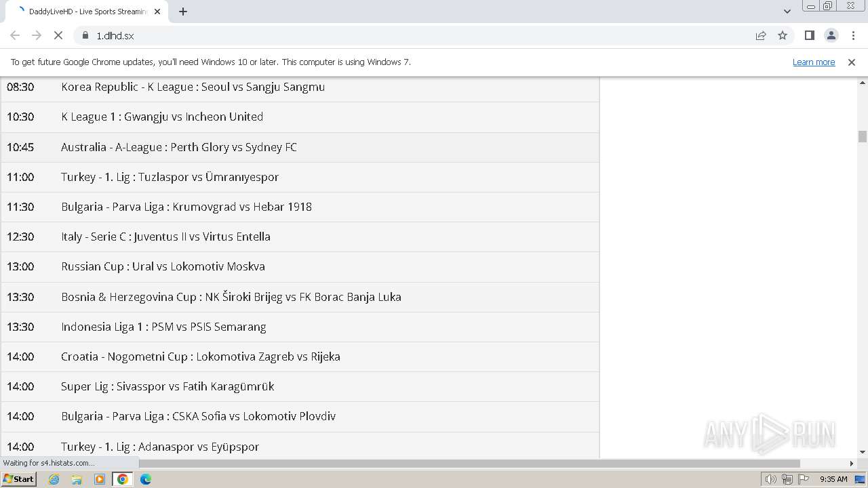View site info via the padlock icon

click(85, 35)
